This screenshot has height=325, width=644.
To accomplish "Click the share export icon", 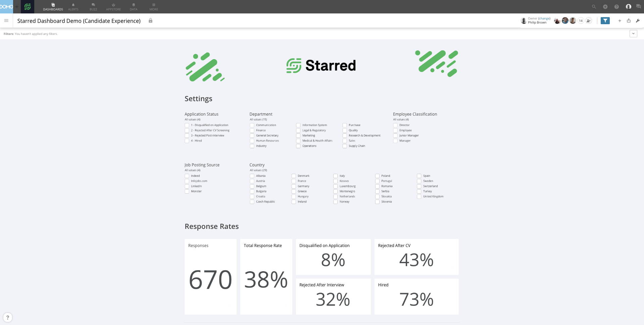I will click(x=629, y=21).
